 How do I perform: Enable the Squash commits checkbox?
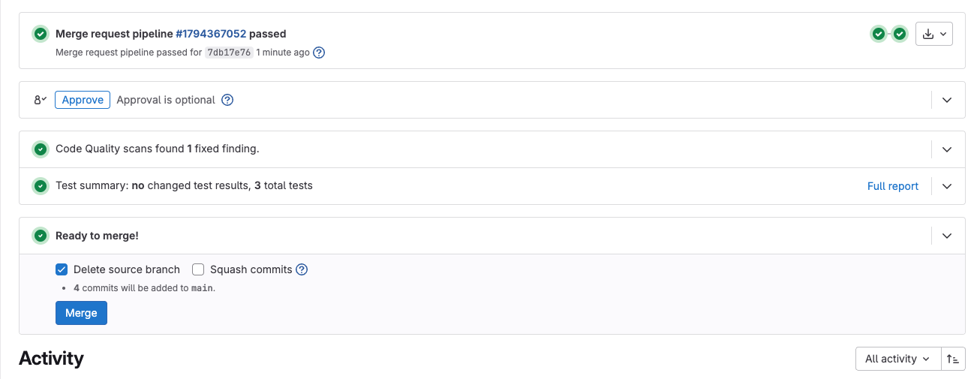tap(198, 269)
